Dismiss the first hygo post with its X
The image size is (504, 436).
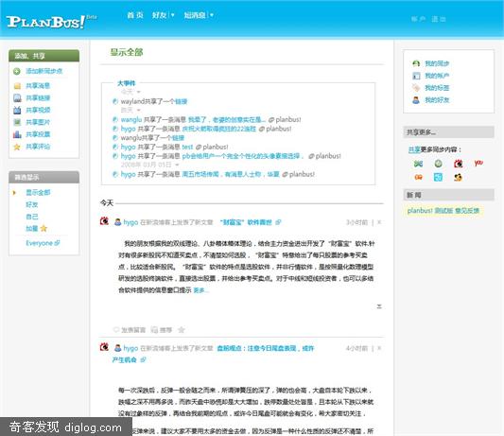coord(379,222)
